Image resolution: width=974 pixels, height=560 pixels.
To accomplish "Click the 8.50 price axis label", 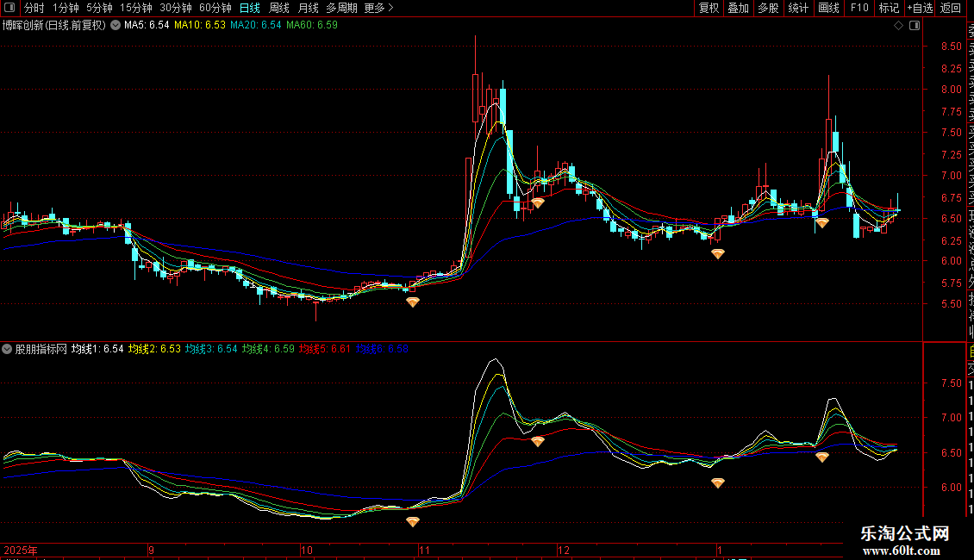I will (x=951, y=47).
